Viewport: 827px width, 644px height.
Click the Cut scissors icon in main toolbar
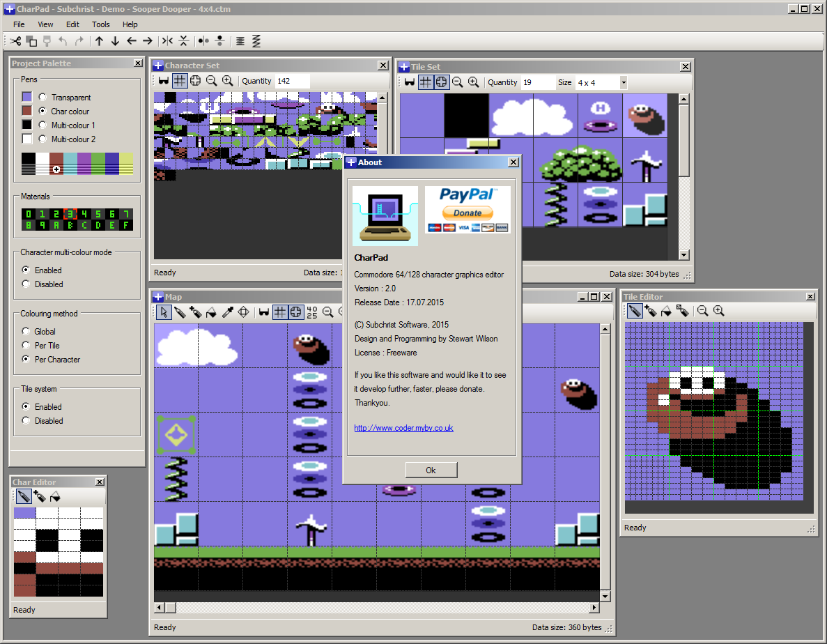point(16,41)
